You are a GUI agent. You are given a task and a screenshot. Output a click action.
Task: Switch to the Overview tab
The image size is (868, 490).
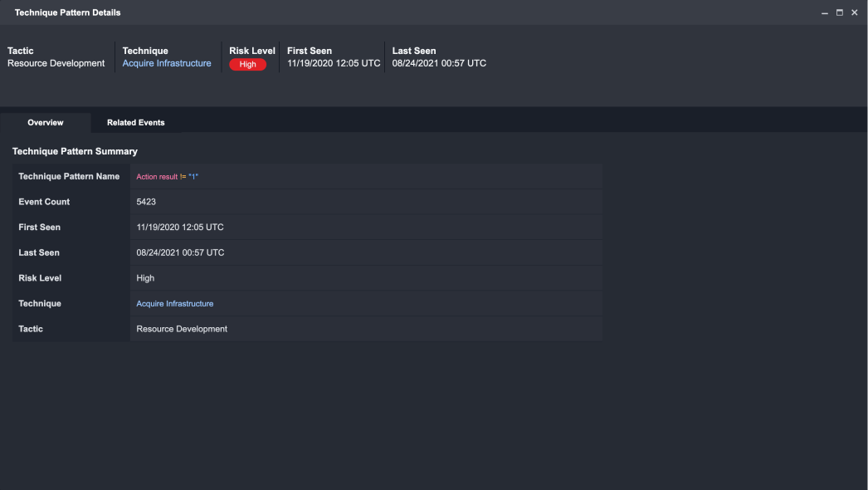pos(46,123)
